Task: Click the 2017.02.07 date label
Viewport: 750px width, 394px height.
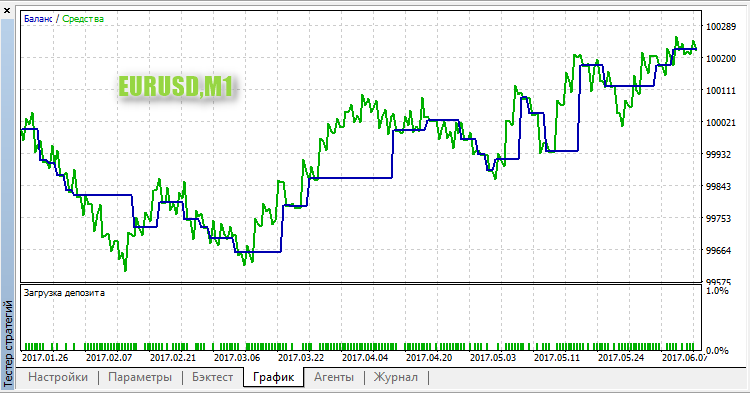Action: (x=109, y=358)
